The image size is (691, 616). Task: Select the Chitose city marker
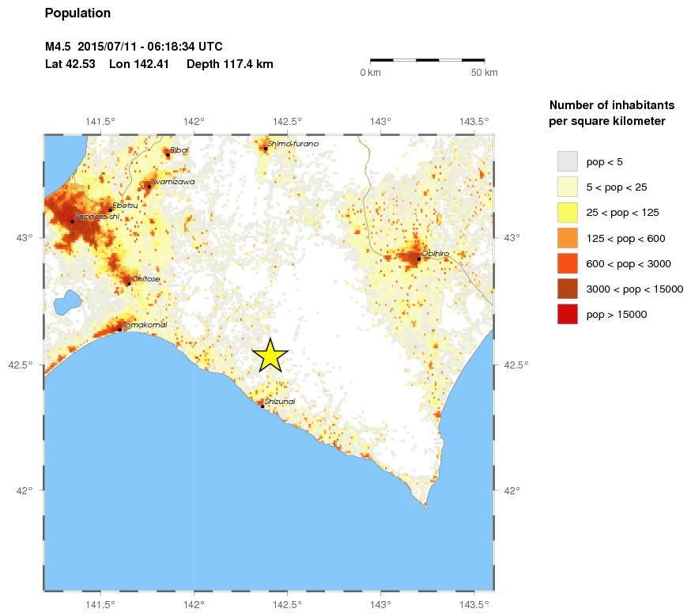129,284
